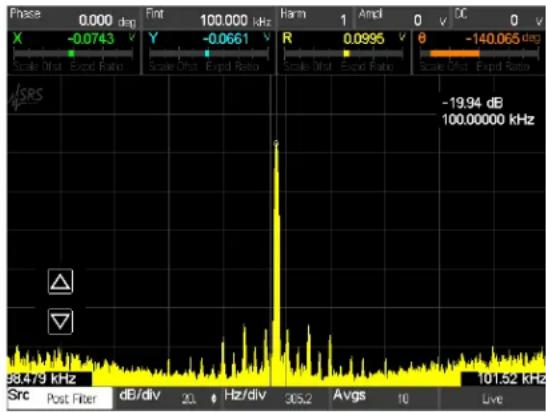Image resolution: width=546 pixels, height=412 pixels.
Task: Tap the Ampl 0 V field
Action: tap(403, 19)
